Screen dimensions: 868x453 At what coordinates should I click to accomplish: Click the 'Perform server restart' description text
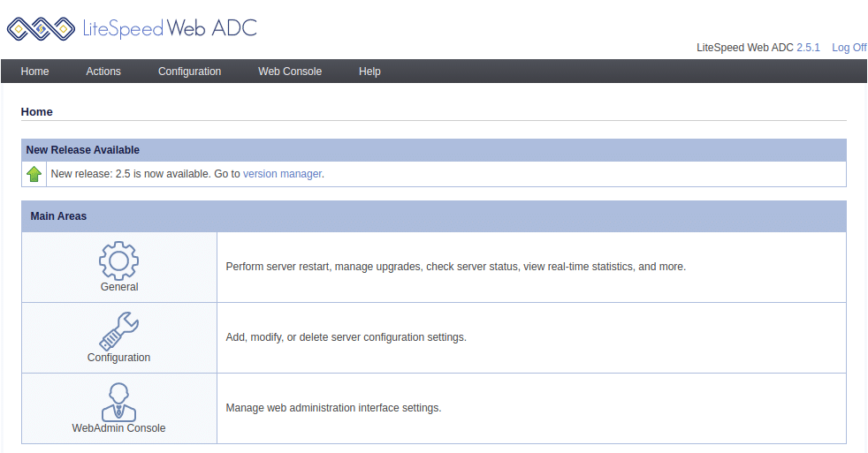click(x=456, y=267)
